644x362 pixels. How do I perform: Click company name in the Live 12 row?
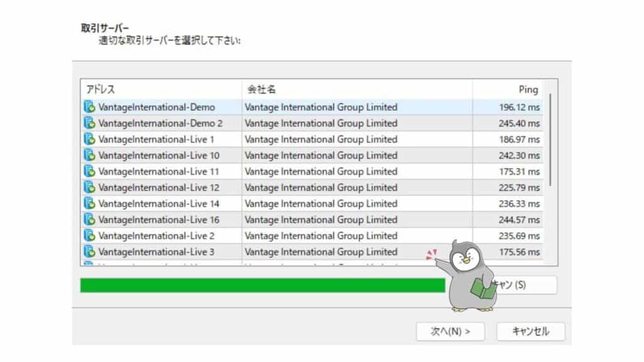[x=321, y=187]
